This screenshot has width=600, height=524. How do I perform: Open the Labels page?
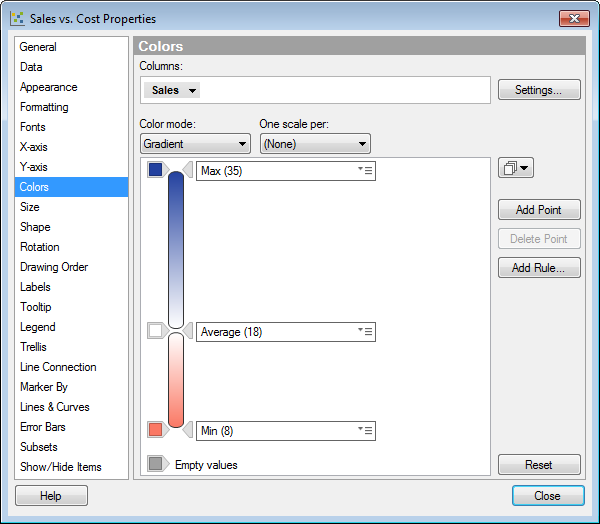[72, 287]
